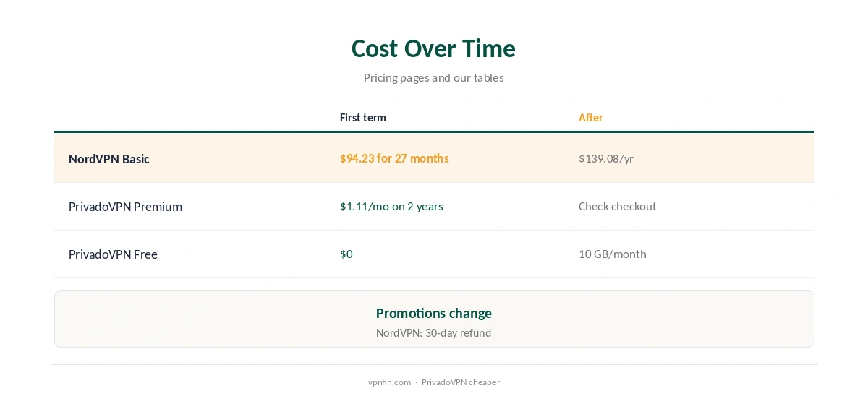The image size is (868, 396).
Task: Click the 'vpnfin.com' footer text
Action: (x=389, y=382)
